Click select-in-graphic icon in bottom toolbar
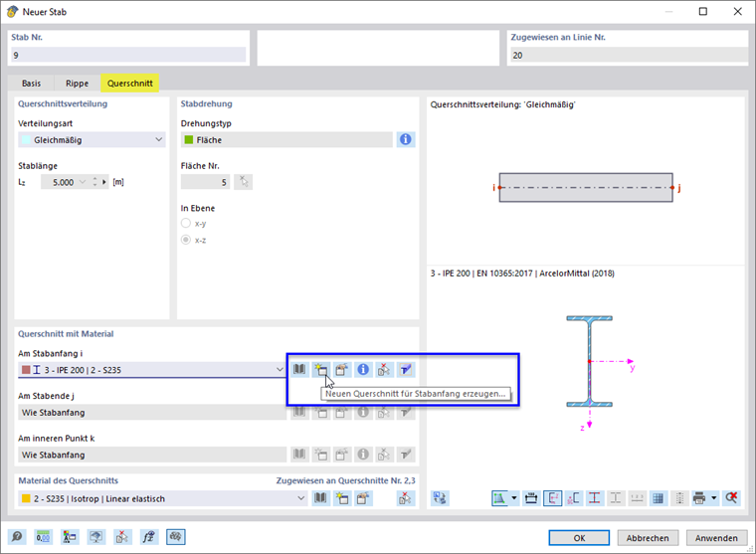The height and width of the screenshot is (554, 756). tap(122, 537)
